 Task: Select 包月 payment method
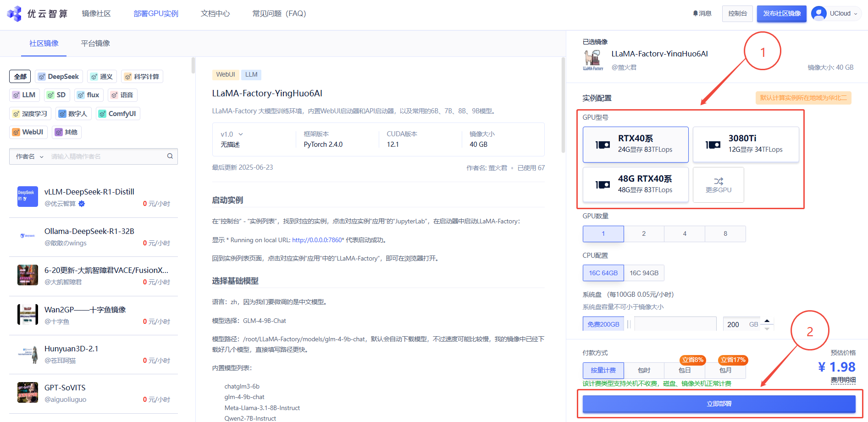click(x=725, y=370)
